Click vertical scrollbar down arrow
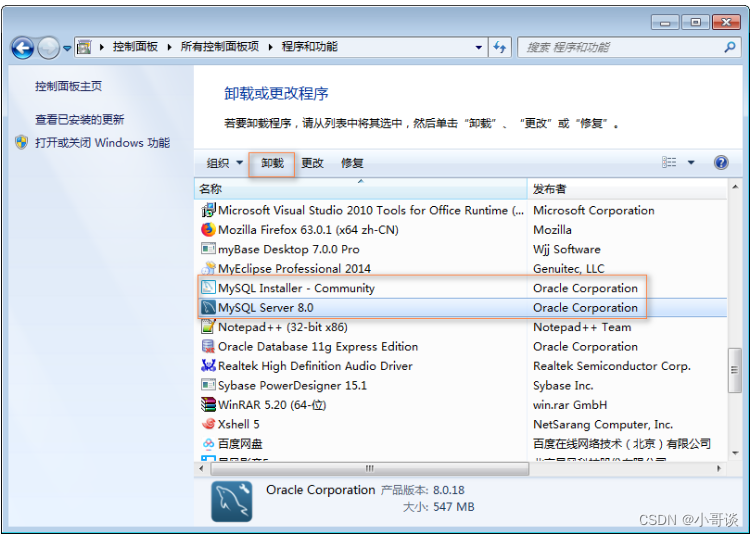754x537 pixels. point(735,453)
